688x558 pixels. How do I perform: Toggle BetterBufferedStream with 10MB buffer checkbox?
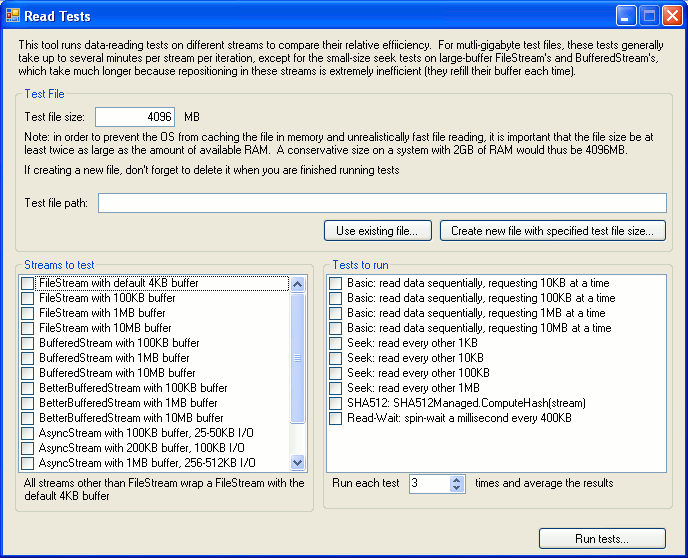tap(28, 418)
